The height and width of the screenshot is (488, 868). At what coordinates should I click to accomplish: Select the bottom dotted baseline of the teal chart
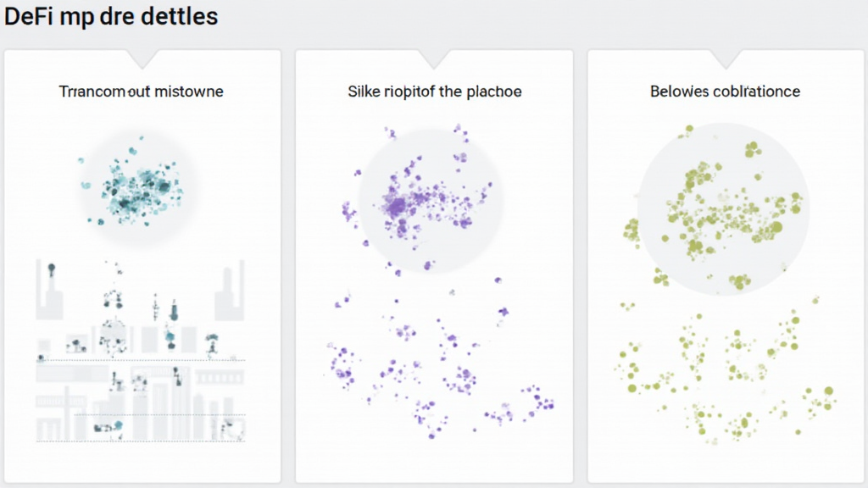(x=141, y=441)
